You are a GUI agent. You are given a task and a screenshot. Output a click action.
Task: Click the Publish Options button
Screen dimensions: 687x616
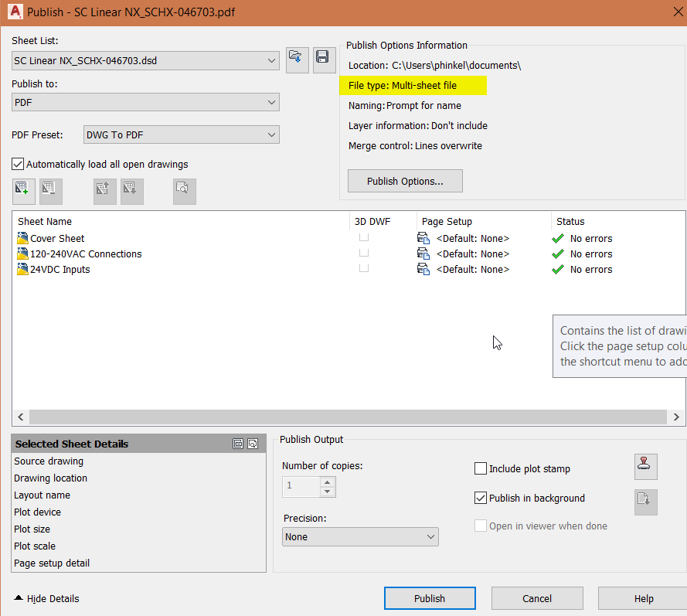(405, 181)
